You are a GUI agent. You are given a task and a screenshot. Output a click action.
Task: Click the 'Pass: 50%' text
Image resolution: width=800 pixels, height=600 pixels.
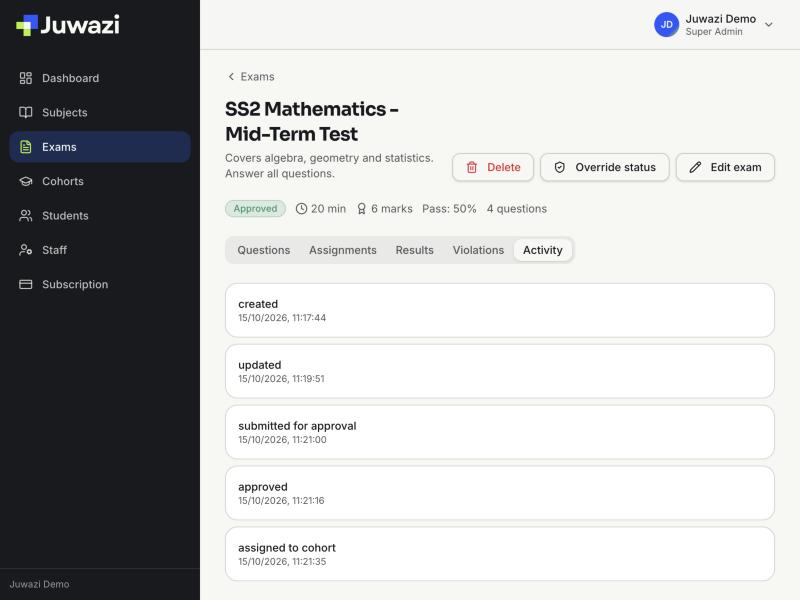(x=449, y=209)
